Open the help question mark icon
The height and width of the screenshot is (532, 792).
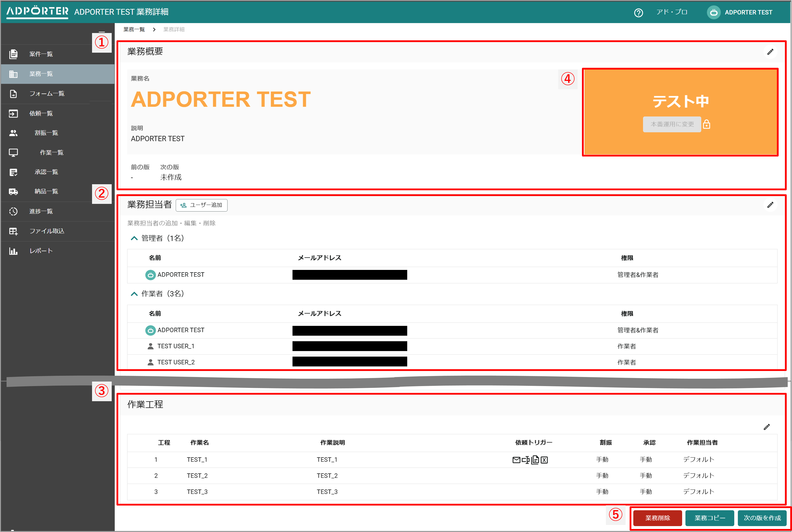638,13
